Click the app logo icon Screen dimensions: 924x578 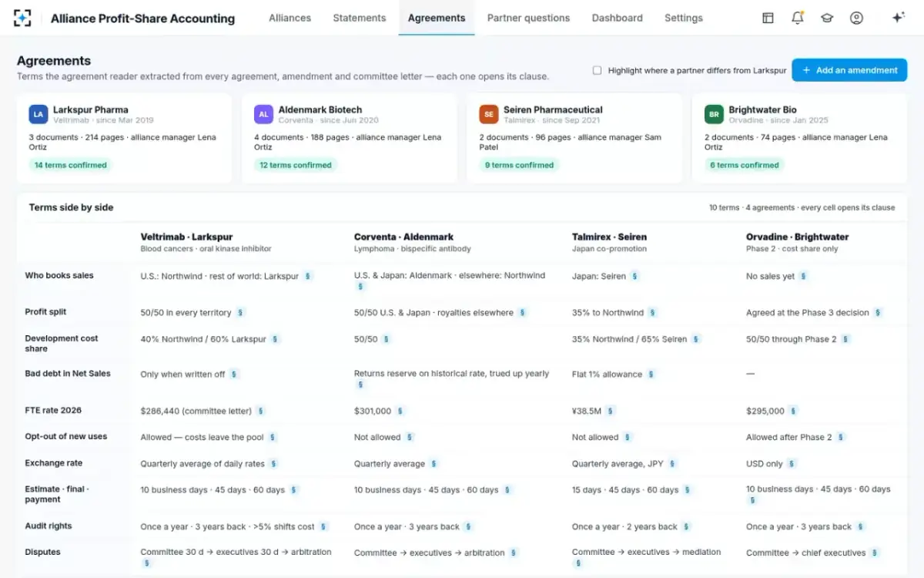coord(22,18)
